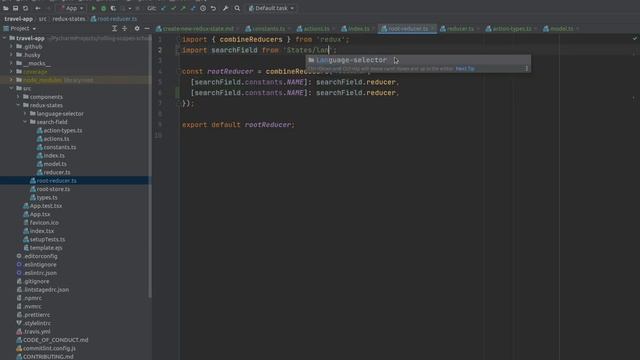Click the Git update project arrow icon

click(x=163, y=8)
